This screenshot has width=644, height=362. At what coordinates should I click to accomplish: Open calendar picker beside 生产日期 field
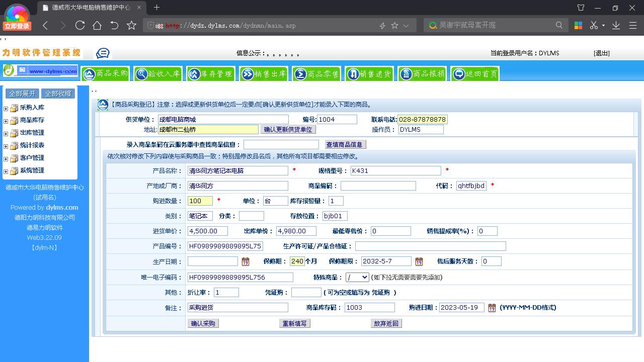click(x=246, y=261)
